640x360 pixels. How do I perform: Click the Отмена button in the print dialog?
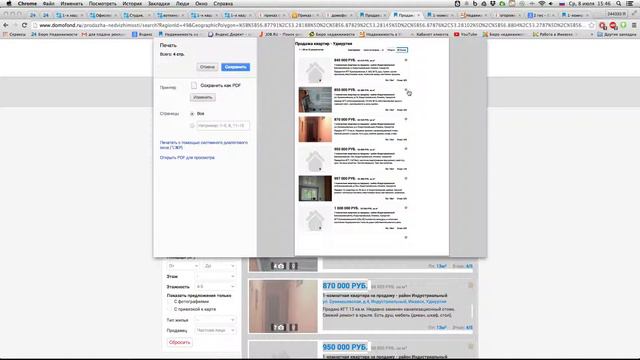coord(207,67)
